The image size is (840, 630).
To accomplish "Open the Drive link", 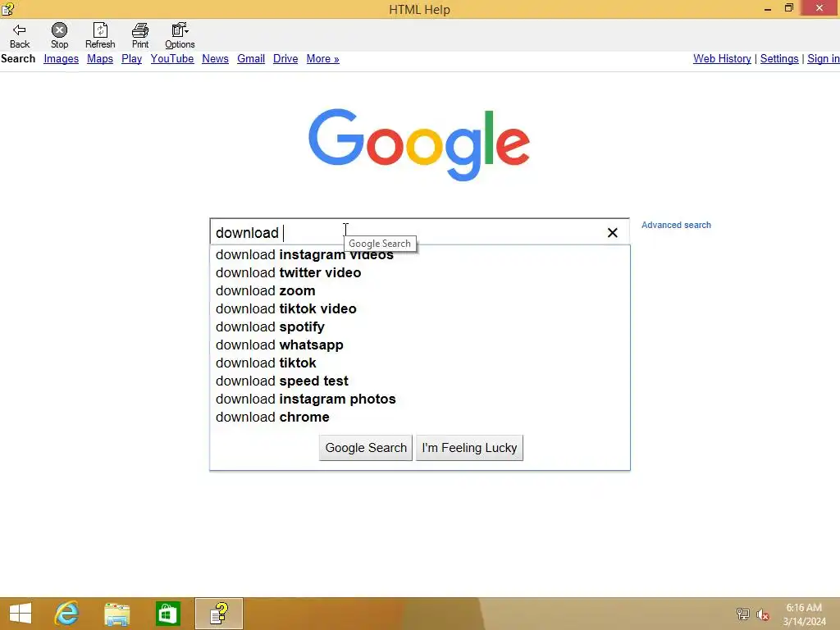I will coord(285,59).
